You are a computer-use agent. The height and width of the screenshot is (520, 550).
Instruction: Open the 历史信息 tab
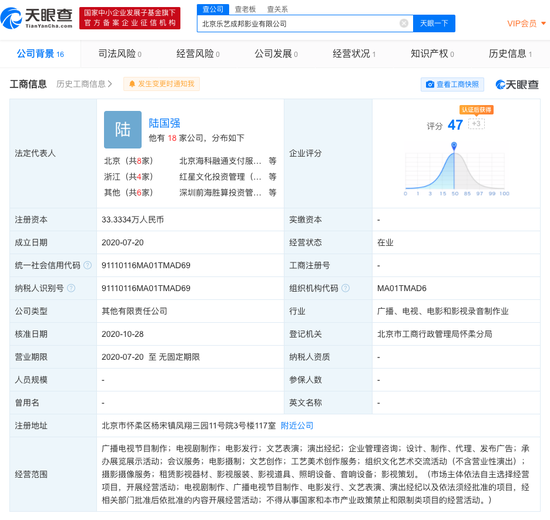(x=510, y=54)
